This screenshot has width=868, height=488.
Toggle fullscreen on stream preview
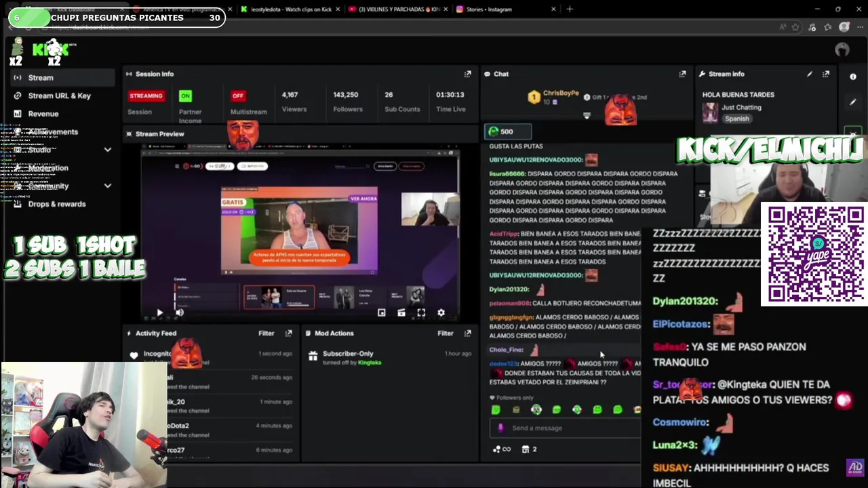coord(421,312)
